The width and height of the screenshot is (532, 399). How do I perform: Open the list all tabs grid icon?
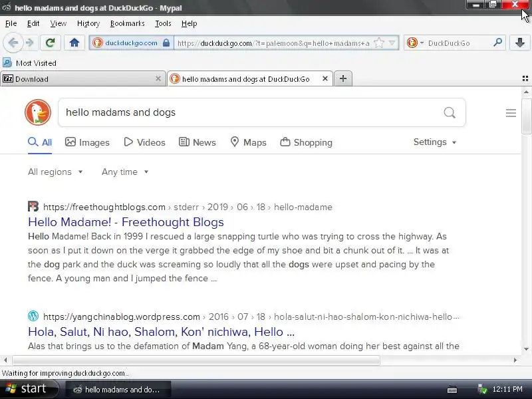(x=525, y=78)
